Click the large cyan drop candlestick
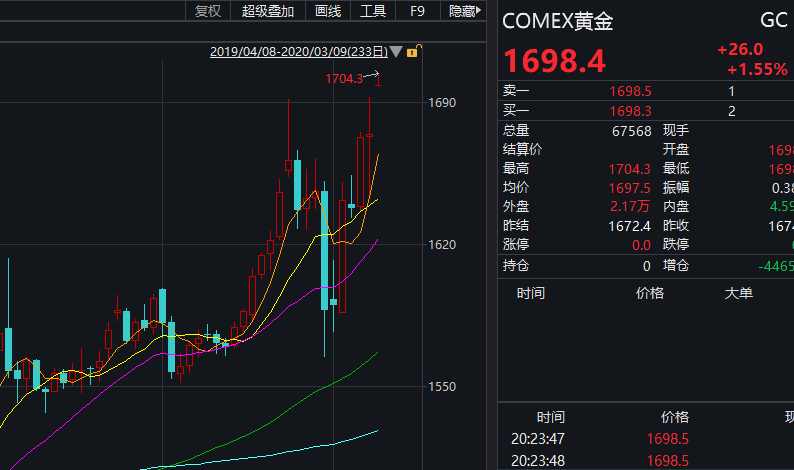Image resolution: width=794 pixels, height=470 pixels. coord(325,250)
